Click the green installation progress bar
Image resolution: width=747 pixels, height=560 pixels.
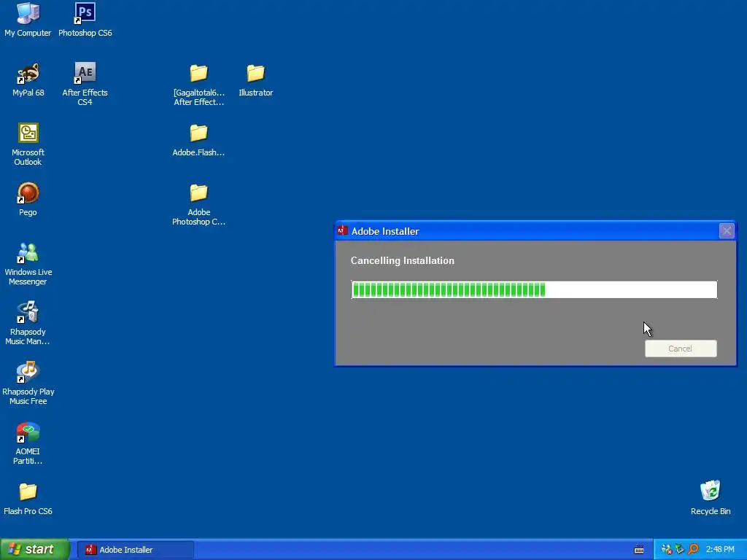tap(534, 289)
